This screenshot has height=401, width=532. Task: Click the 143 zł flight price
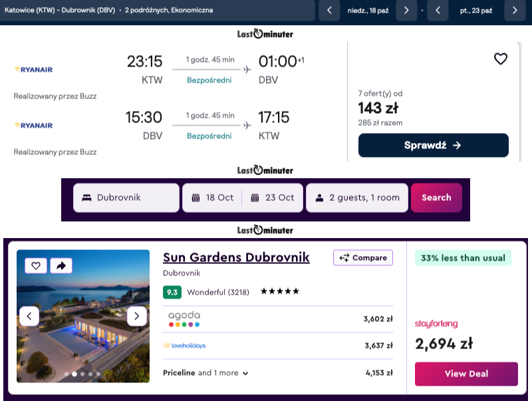(x=378, y=108)
